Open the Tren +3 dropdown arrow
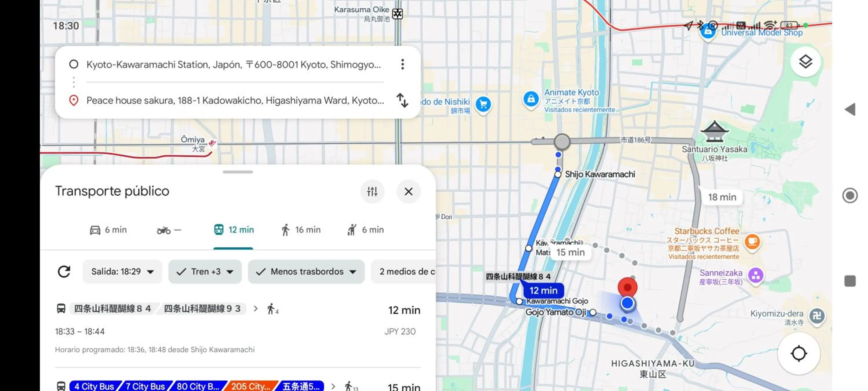 tap(230, 272)
